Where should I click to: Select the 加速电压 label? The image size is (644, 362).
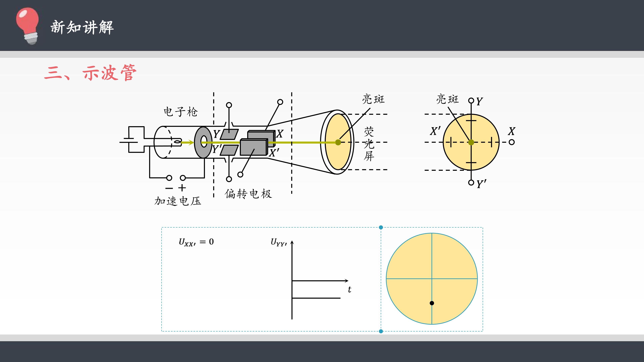[178, 201]
